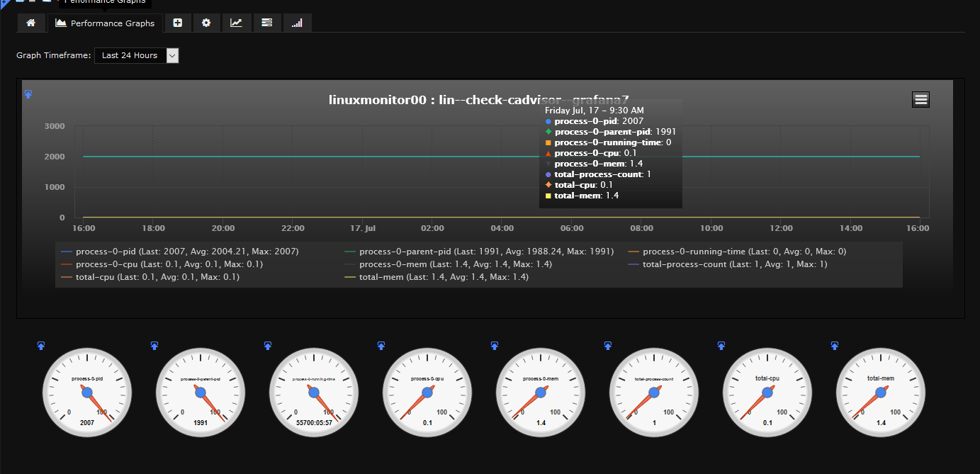The width and height of the screenshot is (980, 474).
Task: Add process-0-pid gauge to dashboard icon
Action: (x=40, y=346)
